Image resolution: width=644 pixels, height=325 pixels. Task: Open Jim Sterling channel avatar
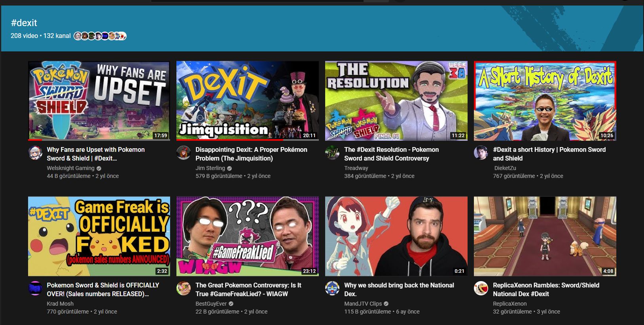click(x=184, y=153)
